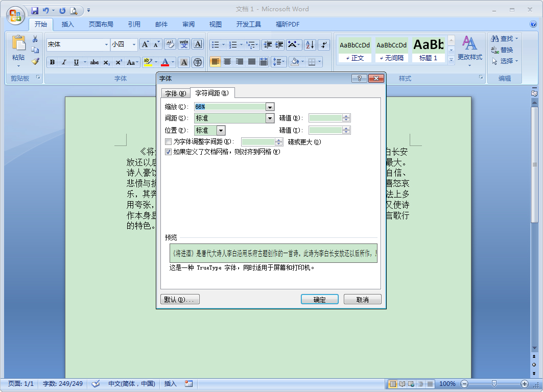Apply strikethrough using the abc icon

coord(95,62)
